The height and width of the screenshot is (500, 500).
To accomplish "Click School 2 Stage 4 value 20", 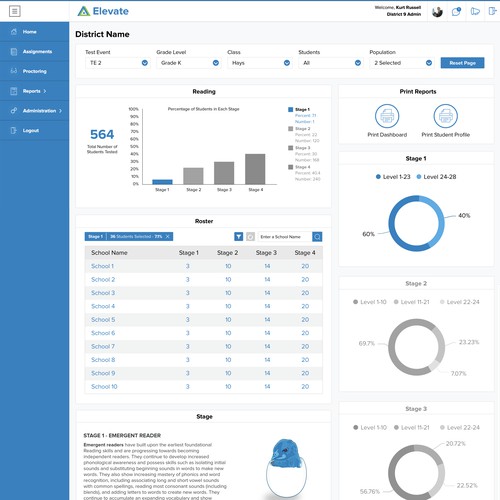I will point(305,279).
